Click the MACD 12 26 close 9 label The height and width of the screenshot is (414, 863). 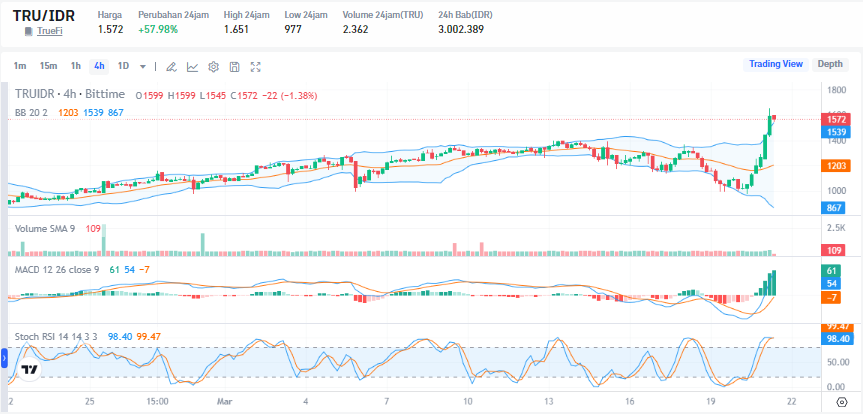(57, 269)
